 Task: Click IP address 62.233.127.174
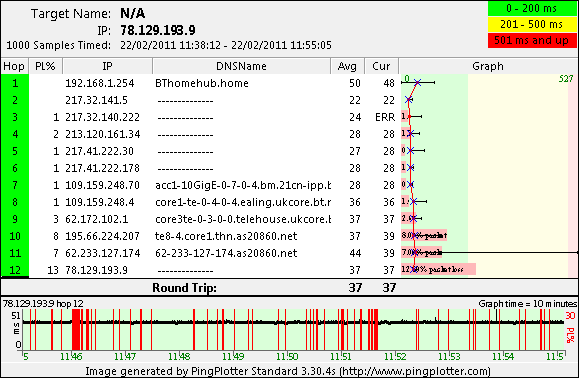click(103, 253)
